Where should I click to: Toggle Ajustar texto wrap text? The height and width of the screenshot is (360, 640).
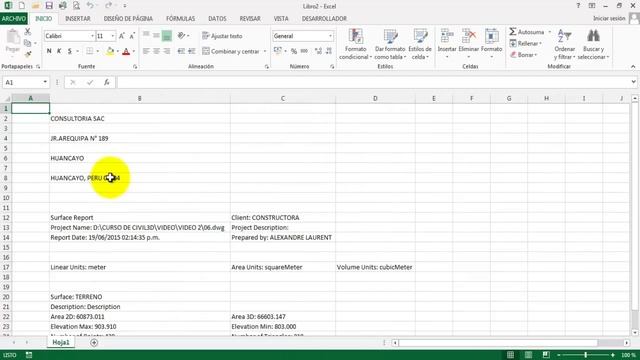coord(222,36)
